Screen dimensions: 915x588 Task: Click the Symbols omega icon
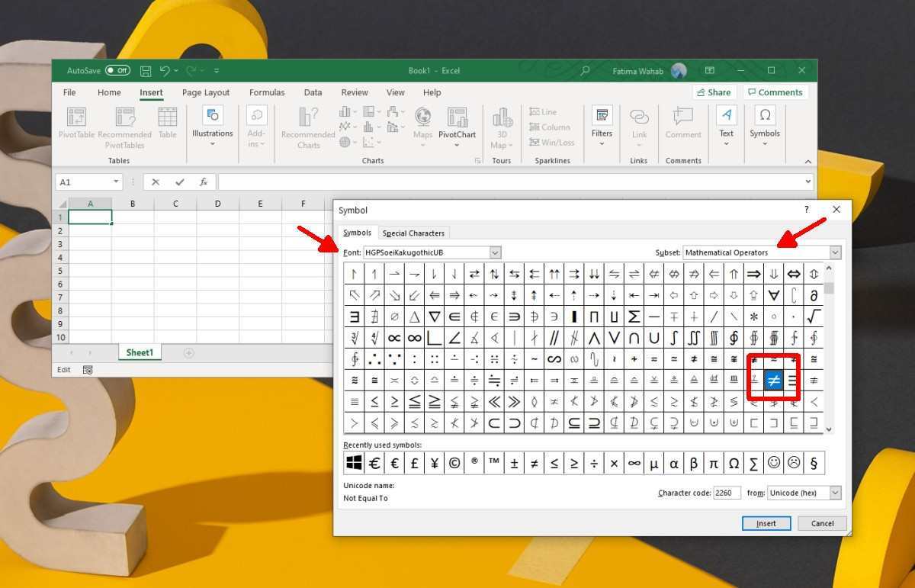point(764,116)
